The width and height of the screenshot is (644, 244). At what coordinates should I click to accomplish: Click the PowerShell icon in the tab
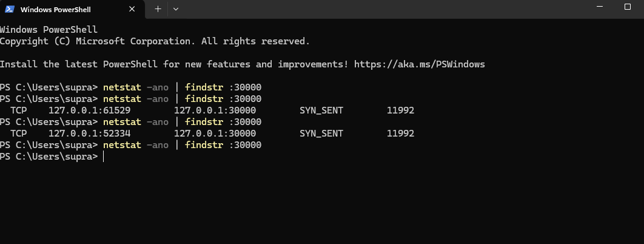click(10, 9)
